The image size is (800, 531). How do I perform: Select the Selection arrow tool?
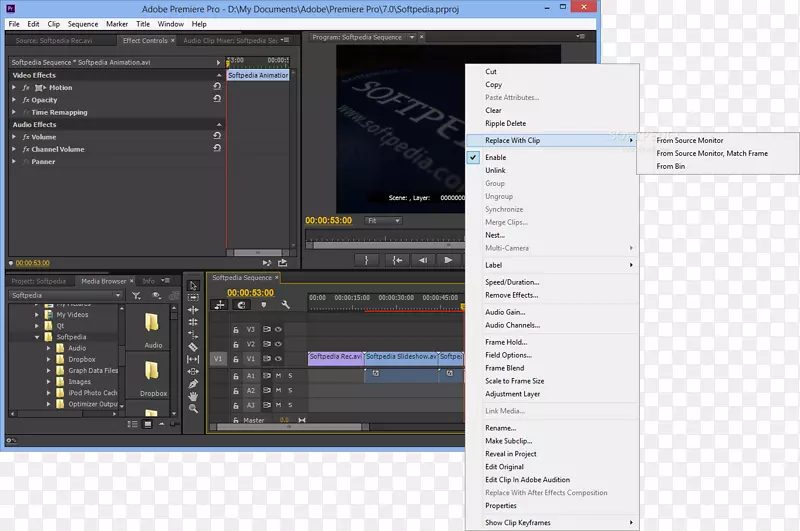[x=193, y=286]
